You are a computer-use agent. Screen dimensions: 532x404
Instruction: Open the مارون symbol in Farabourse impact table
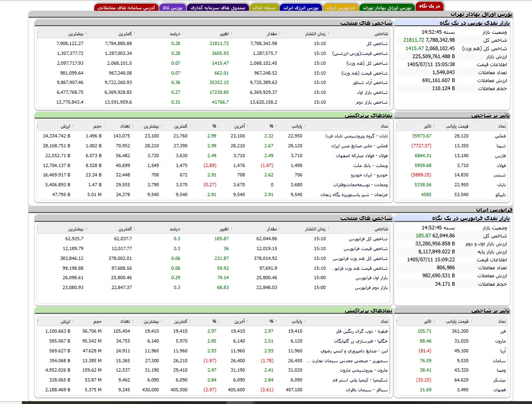coord(501,341)
